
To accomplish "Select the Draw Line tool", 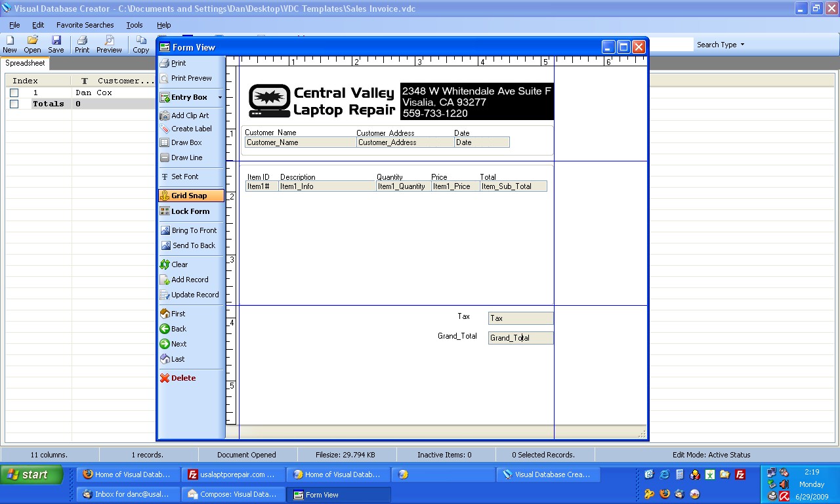I will pos(181,157).
